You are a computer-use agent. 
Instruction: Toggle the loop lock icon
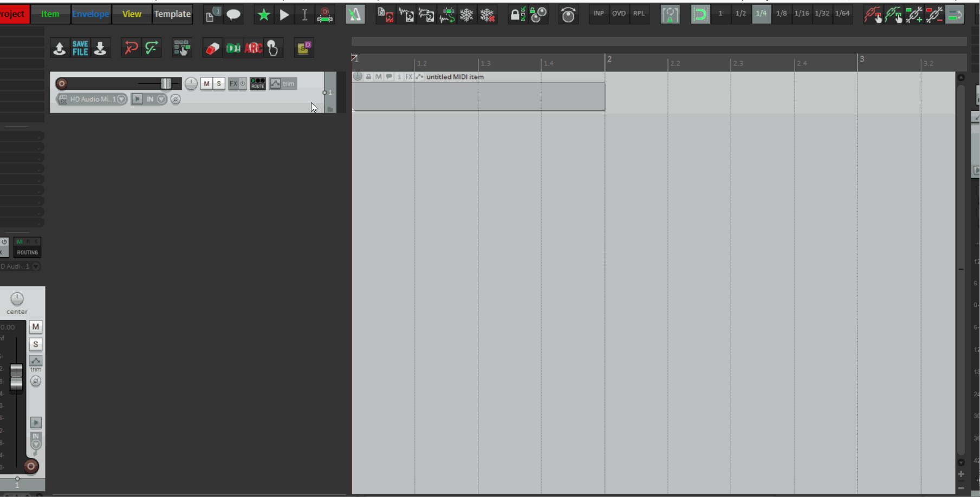tap(670, 15)
